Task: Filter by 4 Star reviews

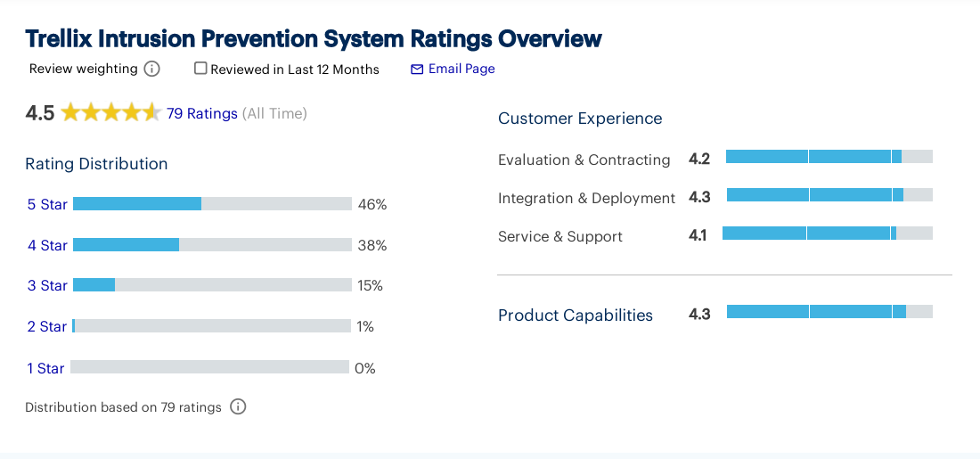Action: [x=47, y=245]
